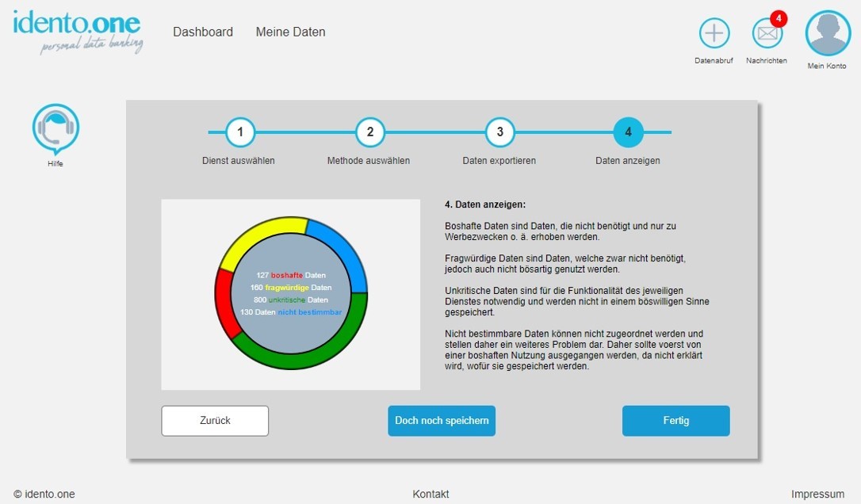Open the Datenabruf plus icon
861x504 pixels.
tap(714, 33)
